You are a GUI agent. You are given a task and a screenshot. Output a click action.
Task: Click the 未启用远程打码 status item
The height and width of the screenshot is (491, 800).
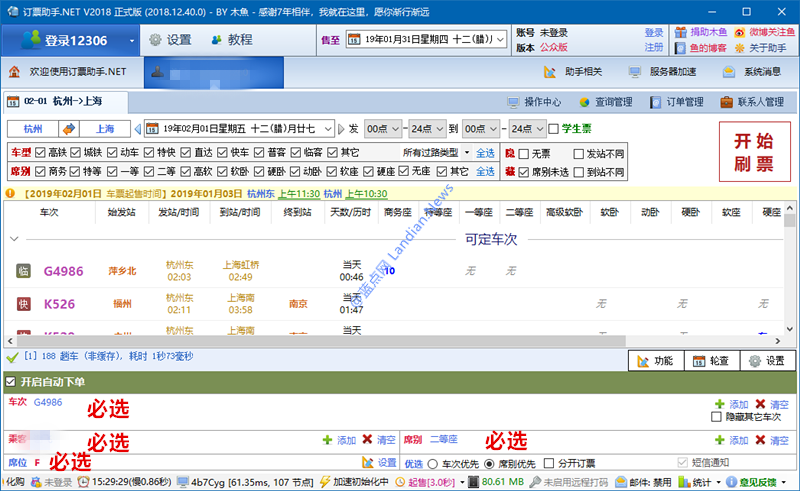click(x=569, y=482)
